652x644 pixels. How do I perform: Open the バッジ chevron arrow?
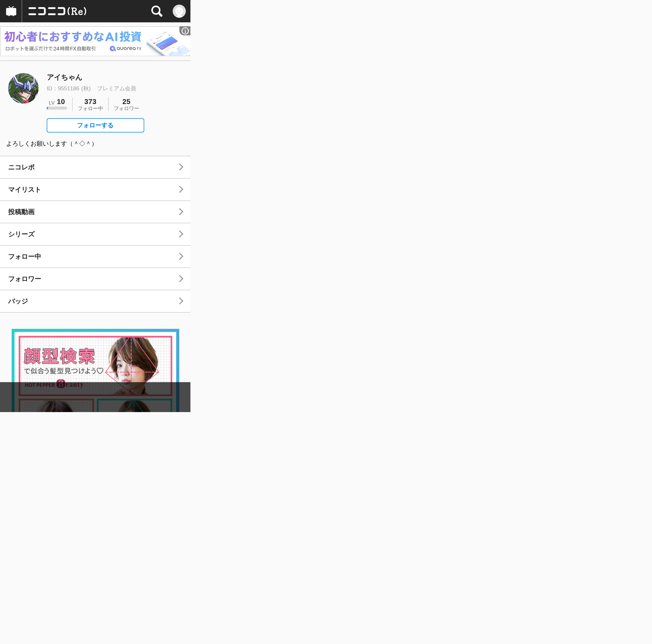181,301
